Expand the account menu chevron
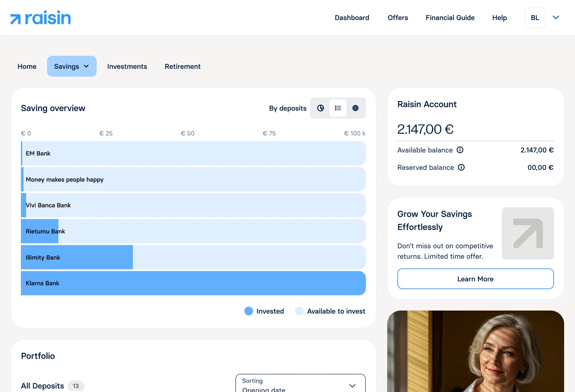The height and width of the screenshot is (392, 575). pyautogui.click(x=556, y=17)
